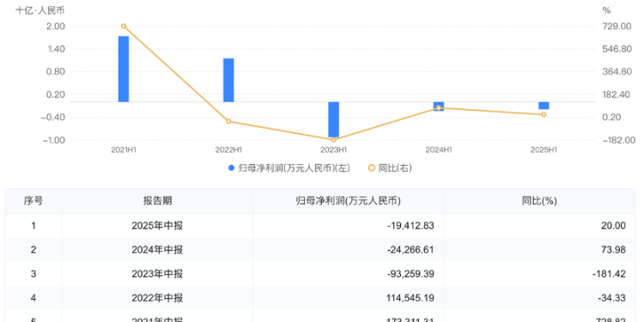Click the 2023年中报 report period cell
The width and height of the screenshot is (644, 322).
(157, 274)
